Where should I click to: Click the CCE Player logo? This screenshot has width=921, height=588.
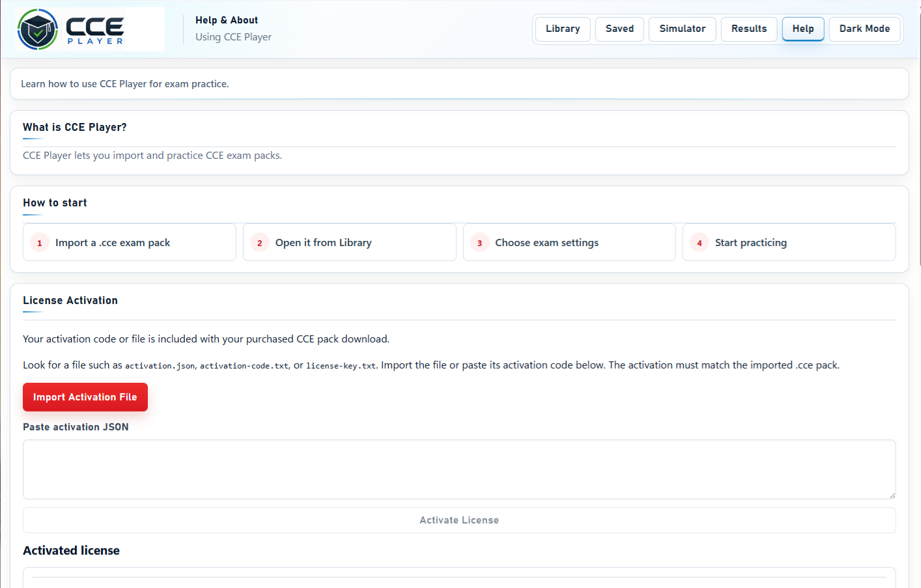click(x=90, y=29)
